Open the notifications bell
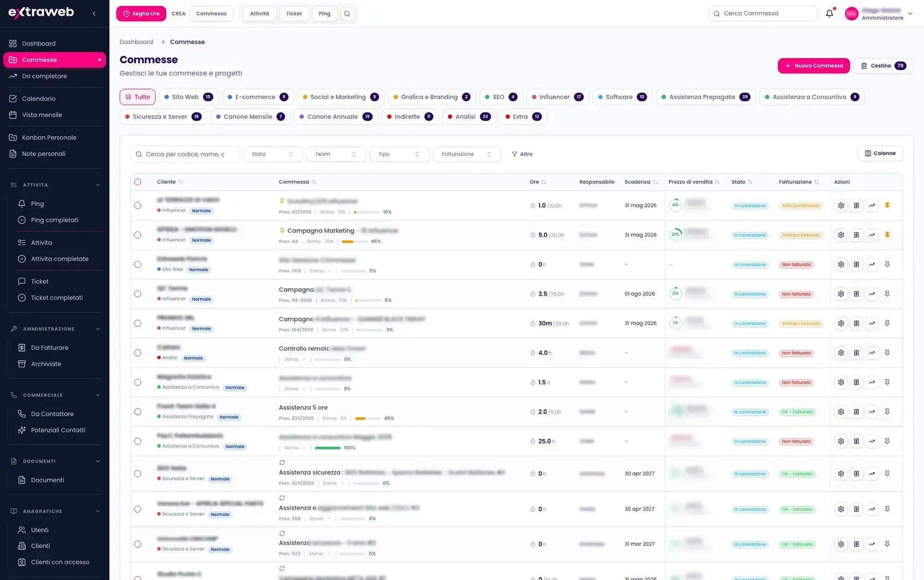Image resolution: width=924 pixels, height=580 pixels. pyautogui.click(x=829, y=13)
